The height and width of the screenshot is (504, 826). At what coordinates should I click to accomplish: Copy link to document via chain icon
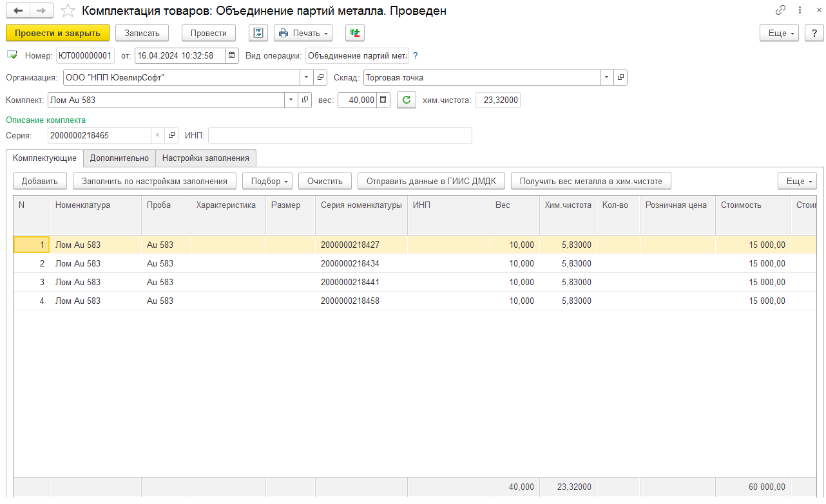[780, 11]
